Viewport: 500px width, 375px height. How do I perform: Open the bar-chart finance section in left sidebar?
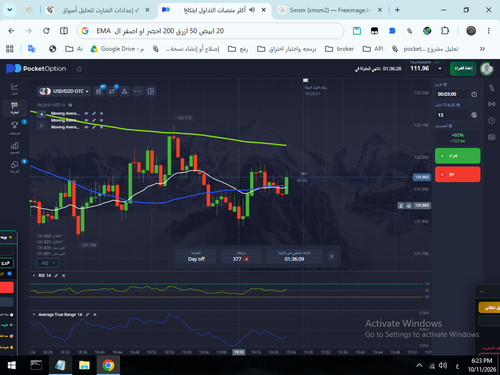[x=14, y=147]
